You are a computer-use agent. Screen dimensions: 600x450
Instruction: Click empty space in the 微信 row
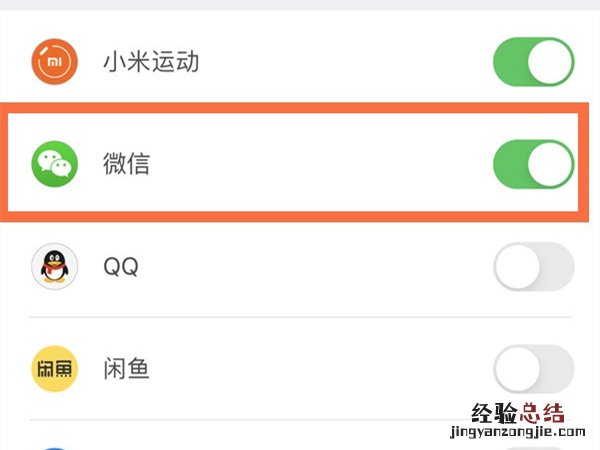[320, 164]
